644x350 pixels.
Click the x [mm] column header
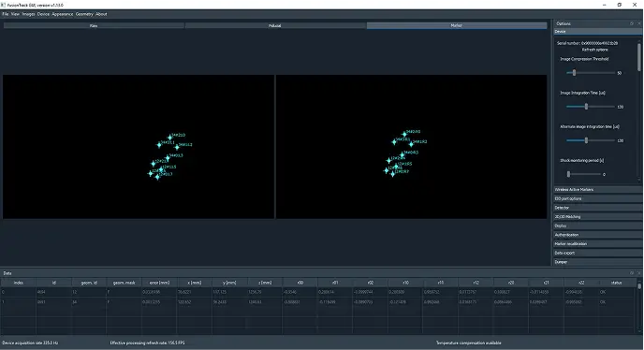(195, 283)
